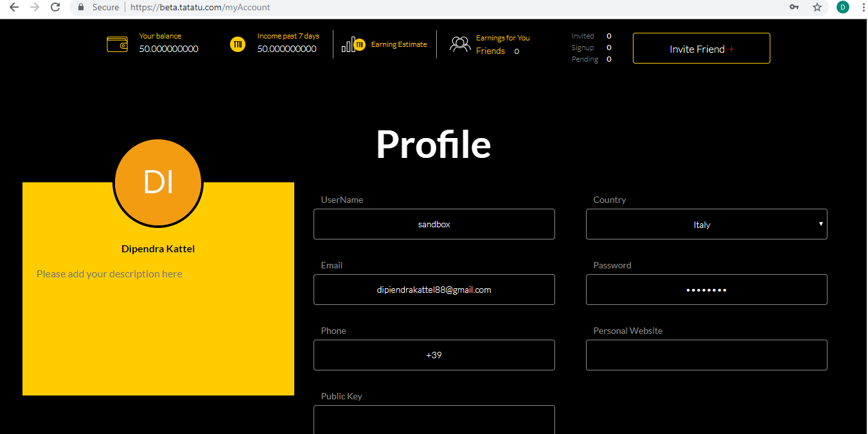868x434 pixels.
Task: Click the Profile heading
Action: pyautogui.click(x=434, y=144)
